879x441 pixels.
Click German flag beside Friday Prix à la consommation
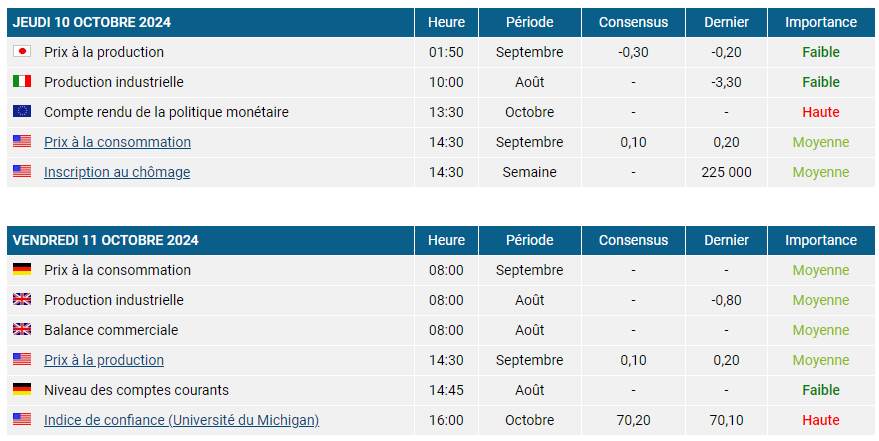pyautogui.click(x=22, y=270)
